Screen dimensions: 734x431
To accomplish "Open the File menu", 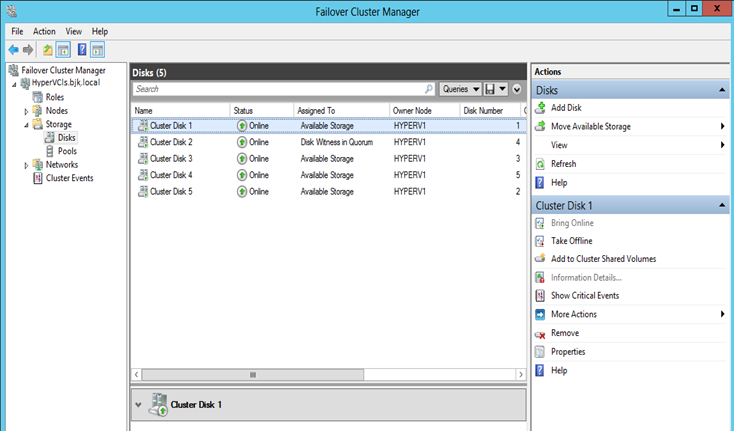I will 17,31.
